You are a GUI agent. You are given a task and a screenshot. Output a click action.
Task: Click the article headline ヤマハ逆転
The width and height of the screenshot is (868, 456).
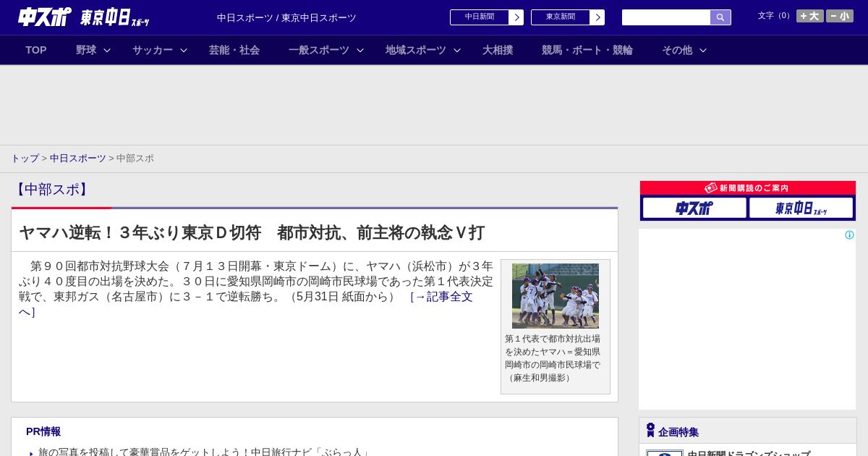252,232
